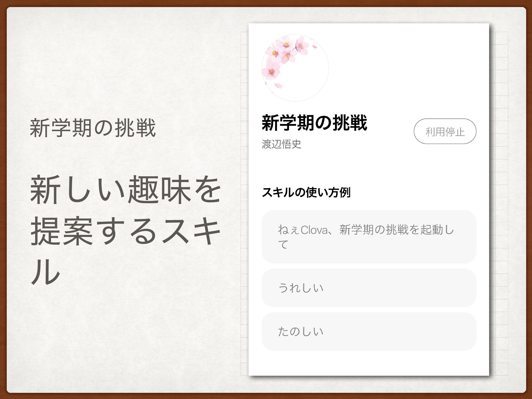Tap the うれしい example phrase bubble
The width and height of the screenshot is (532, 399).
coord(369,288)
